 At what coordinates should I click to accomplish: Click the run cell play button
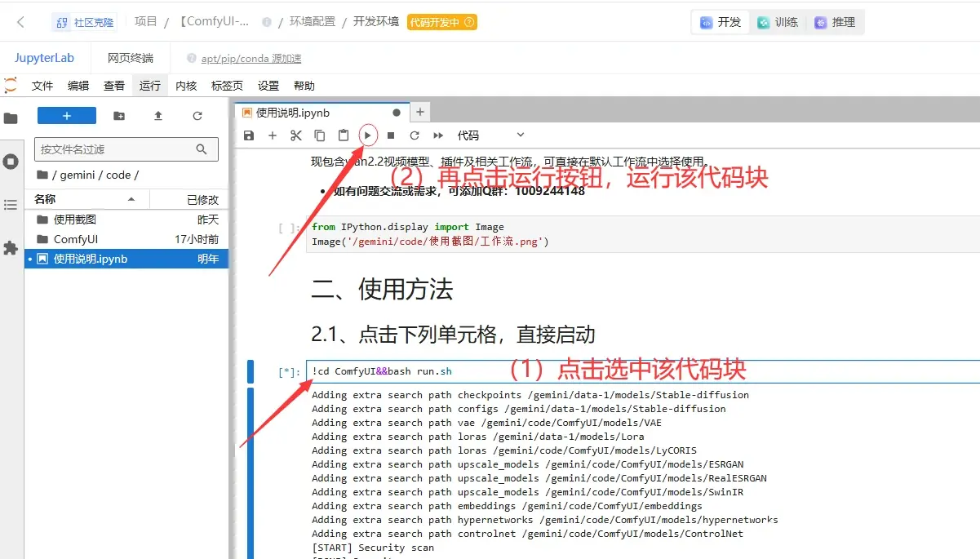click(368, 135)
